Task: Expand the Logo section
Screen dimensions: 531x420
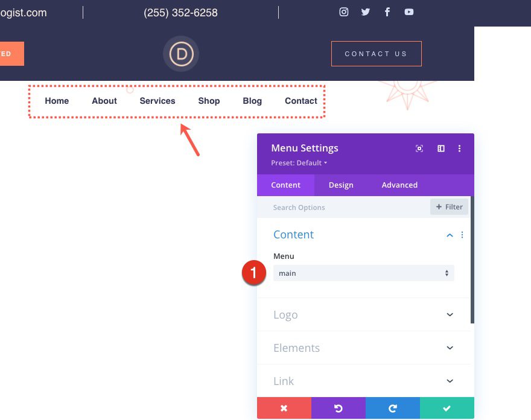Action: click(x=364, y=314)
